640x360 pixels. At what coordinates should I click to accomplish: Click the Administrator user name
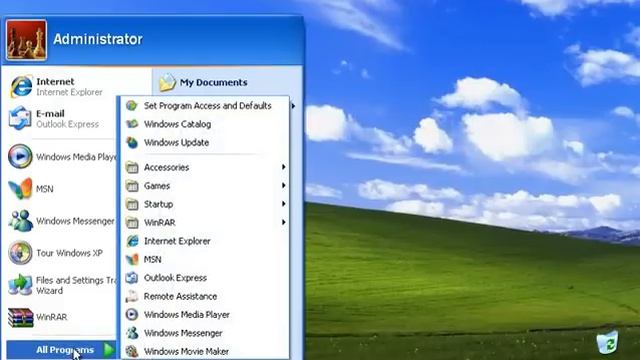tap(98, 39)
